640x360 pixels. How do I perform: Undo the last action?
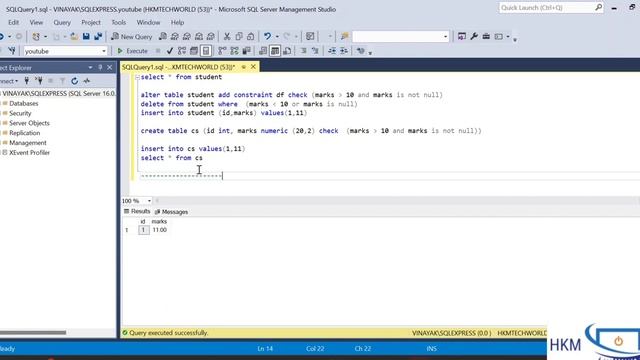267,37
